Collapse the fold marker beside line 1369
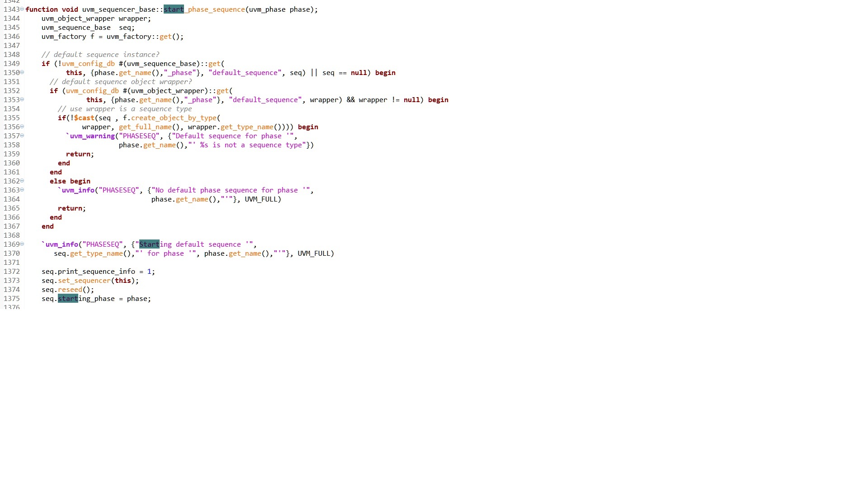868x488 pixels. (x=22, y=244)
